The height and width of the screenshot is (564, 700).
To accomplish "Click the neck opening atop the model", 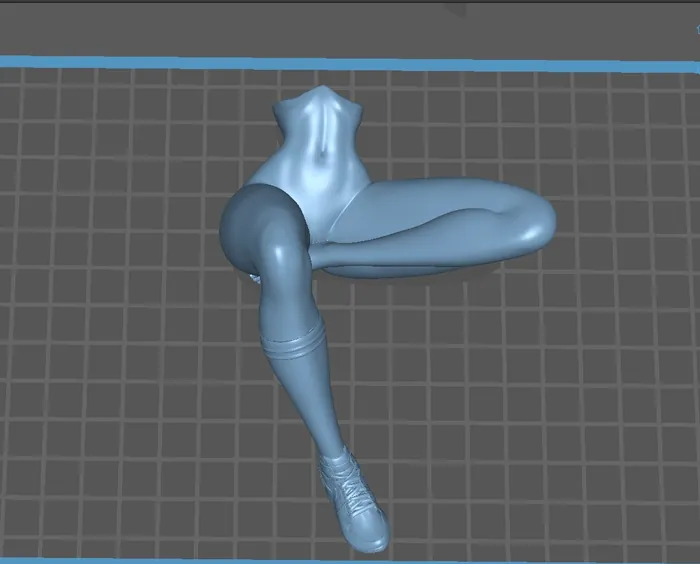I will pyautogui.click(x=320, y=96).
